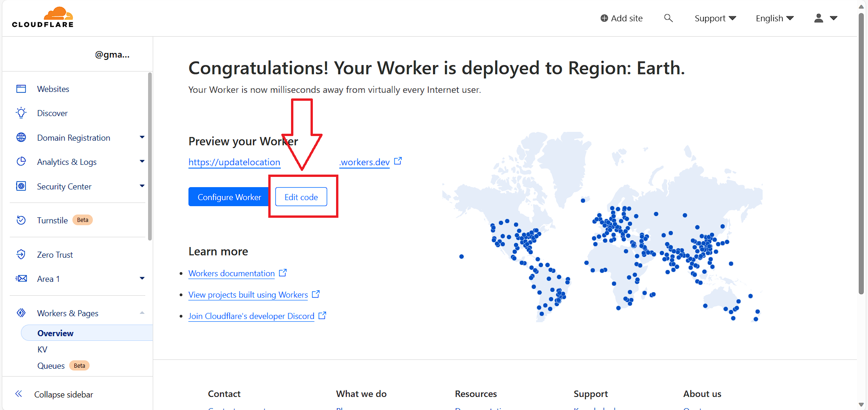
Task: Collapse Workers & Pages submenu arrow
Action: (142, 312)
